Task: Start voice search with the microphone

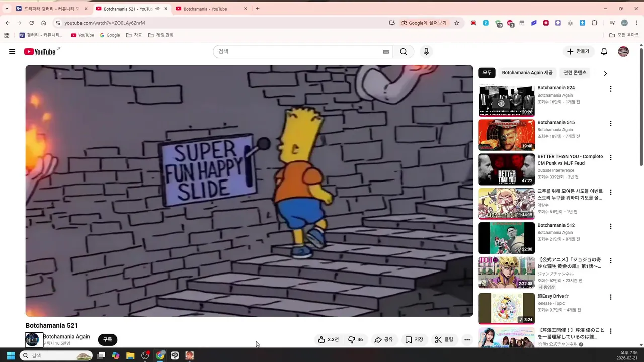Action: [426, 52]
